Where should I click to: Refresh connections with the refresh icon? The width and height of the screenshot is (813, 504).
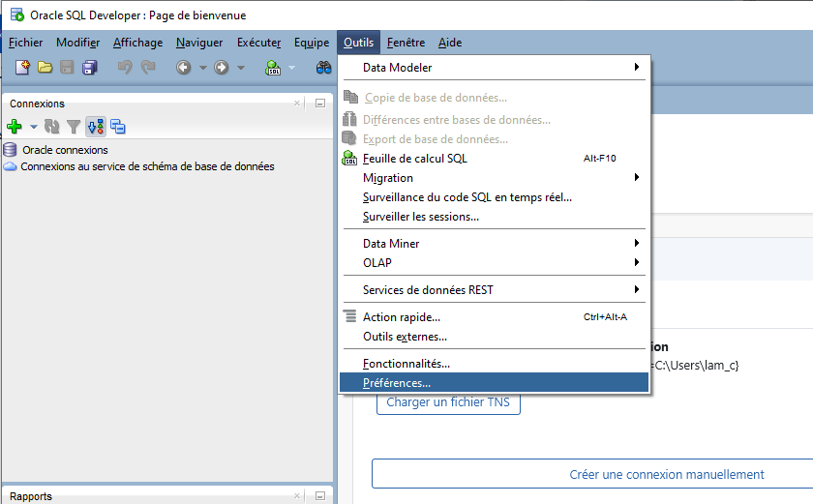point(52,127)
